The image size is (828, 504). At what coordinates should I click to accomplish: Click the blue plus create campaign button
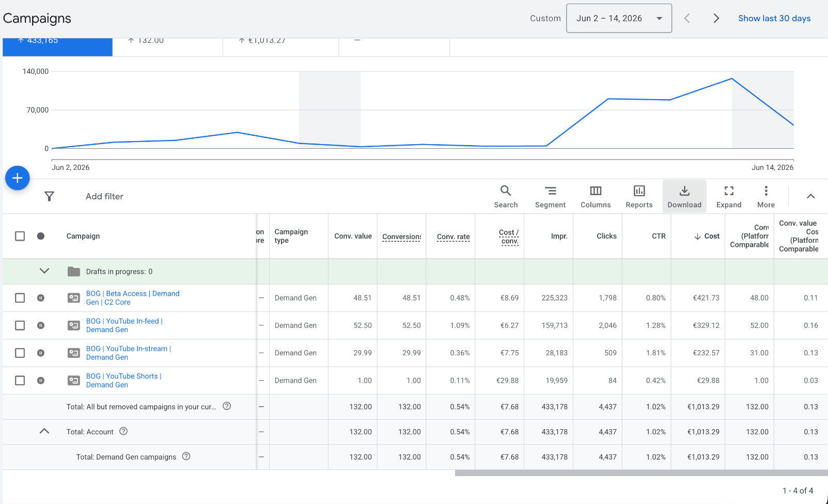[x=17, y=178]
